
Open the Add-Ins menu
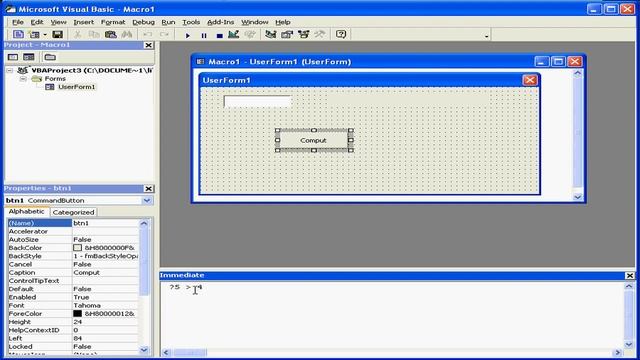tap(220, 22)
